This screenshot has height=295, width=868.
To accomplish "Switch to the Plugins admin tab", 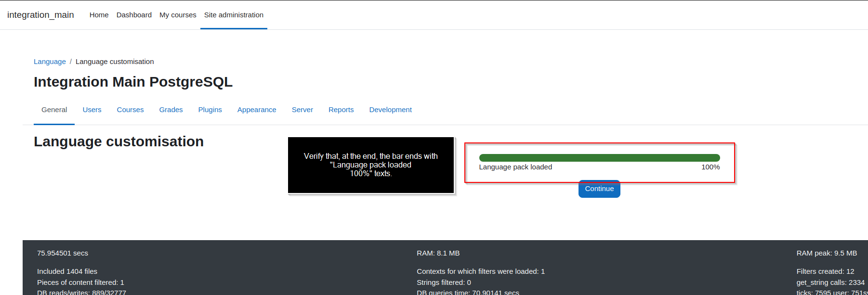I will (210, 110).
